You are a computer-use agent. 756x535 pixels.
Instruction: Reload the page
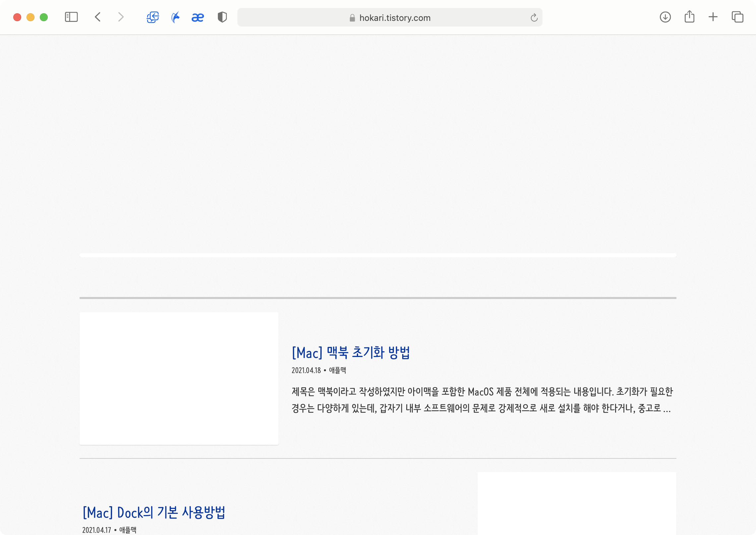click(x=534, y=18)
